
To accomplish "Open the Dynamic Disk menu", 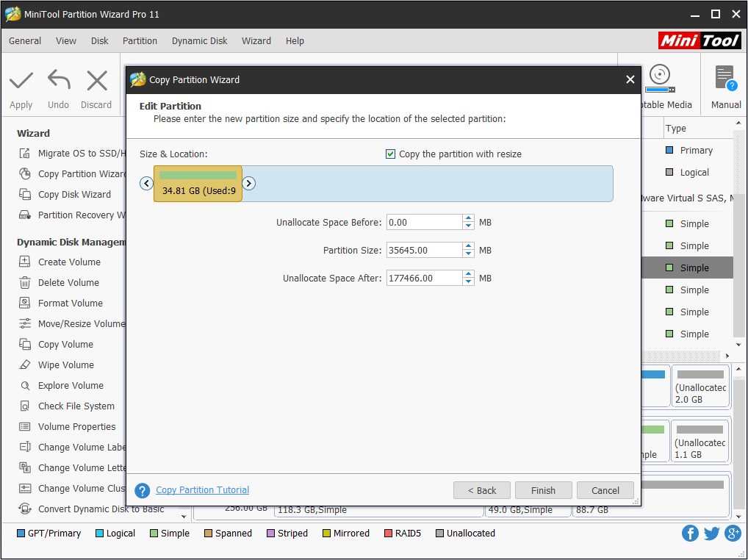I will [x=200, y=41].
